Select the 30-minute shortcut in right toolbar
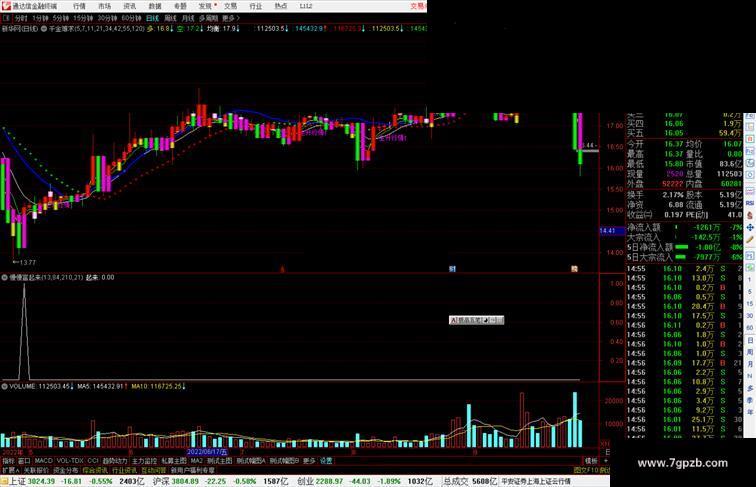The height and width of the screenshot is (487, 756). coord(750,316)
